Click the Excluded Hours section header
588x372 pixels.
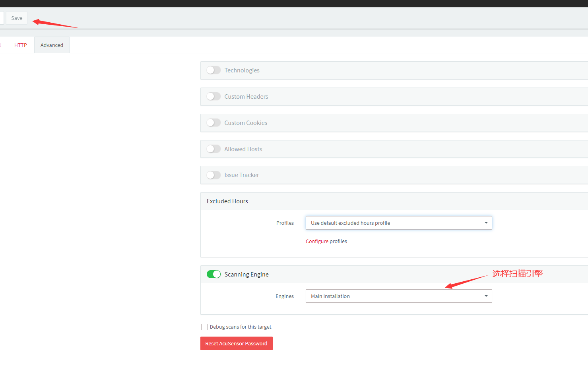point(227,201)
